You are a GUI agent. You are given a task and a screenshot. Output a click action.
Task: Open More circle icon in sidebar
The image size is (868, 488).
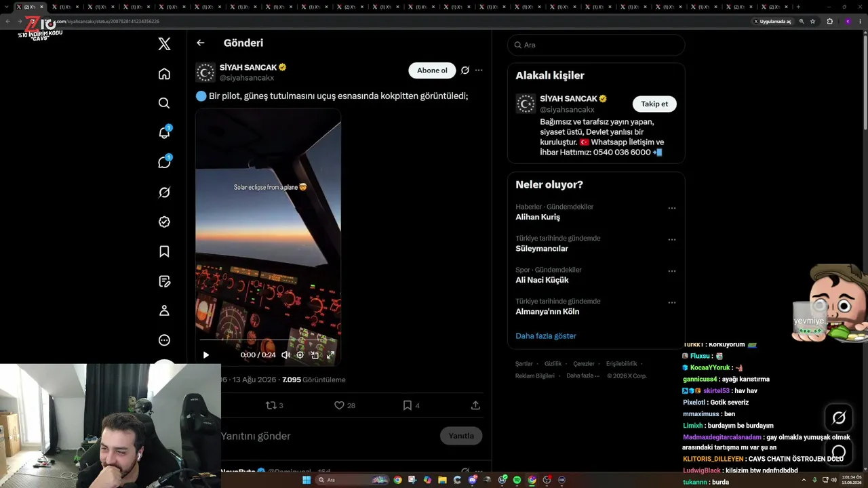[x=164, y=340]
